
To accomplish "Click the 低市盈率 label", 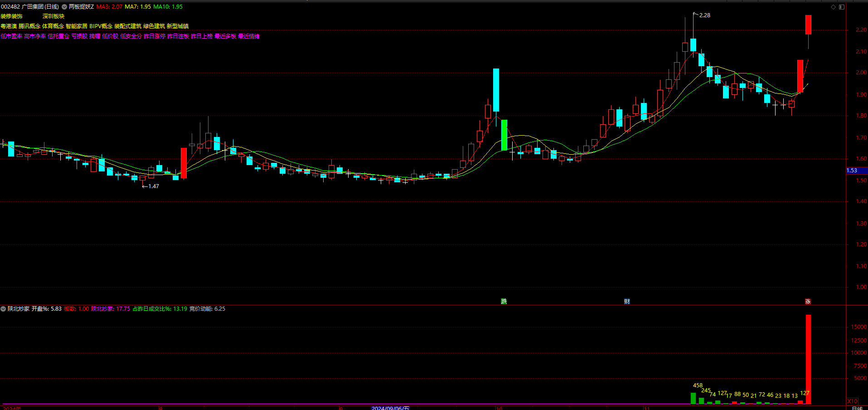I will 11,36.
